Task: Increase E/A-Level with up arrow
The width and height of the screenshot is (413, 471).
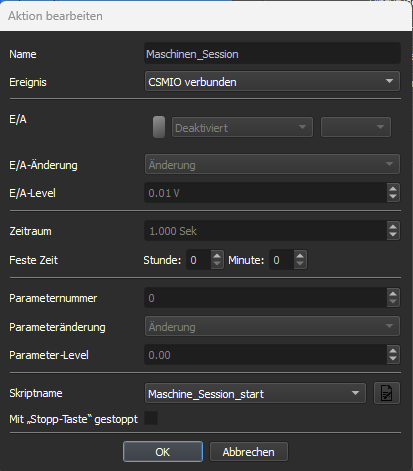Action: pos(393,188)
